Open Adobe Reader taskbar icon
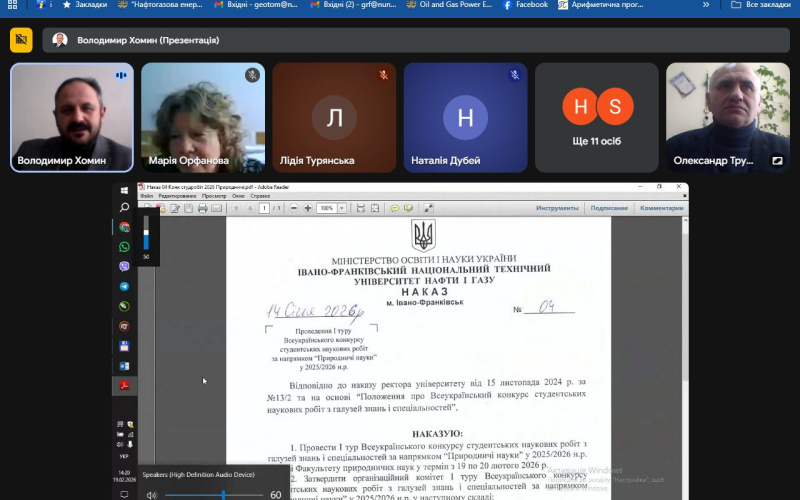800x500 pixels. pyautogui.click(x=124, y=386)
